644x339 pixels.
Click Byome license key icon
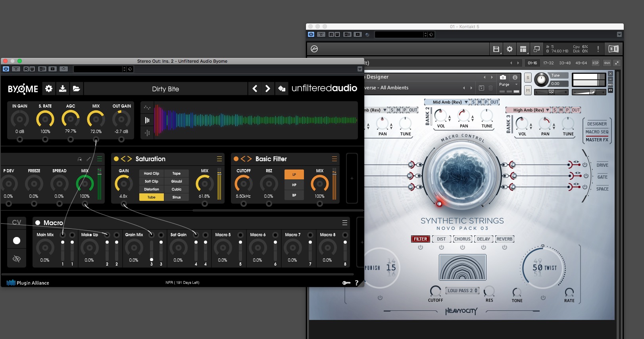point(346,283)
